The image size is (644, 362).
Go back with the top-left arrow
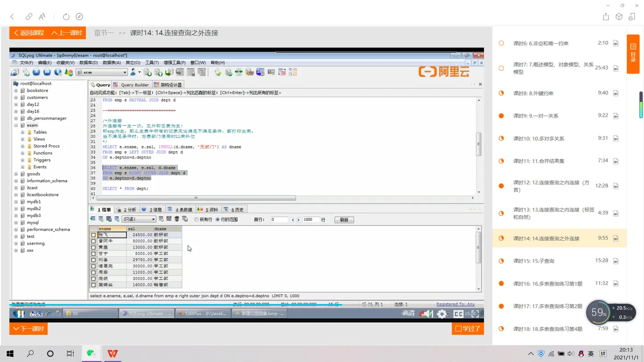[x=12, y=17]
